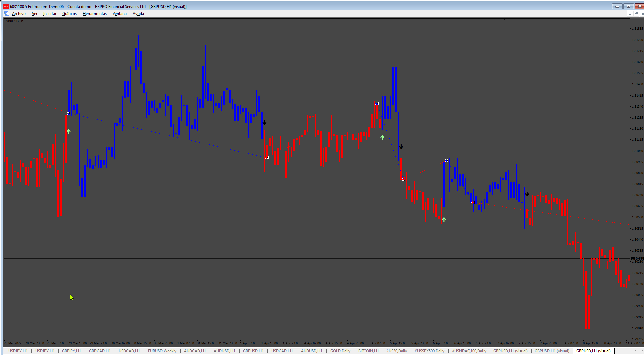Open the Ayuda menu
Screen dimensions: 644x355
click(138, 14)
